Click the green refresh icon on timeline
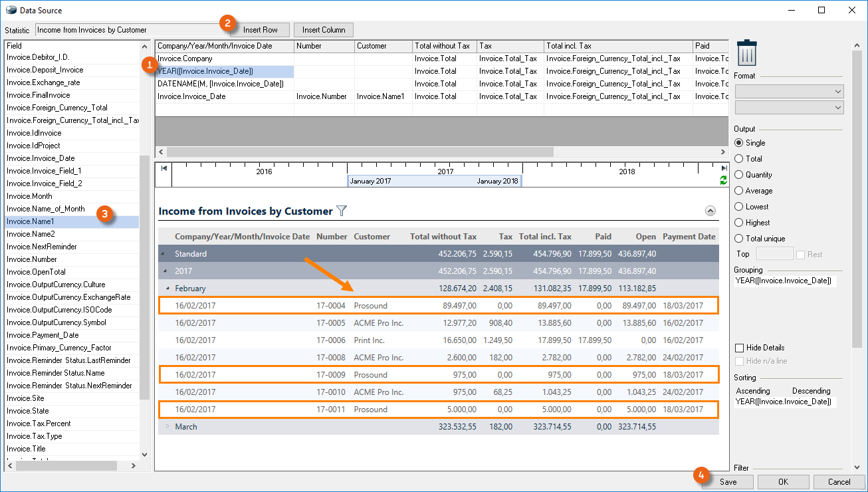The image size is (868, 492). click(723, 181)
